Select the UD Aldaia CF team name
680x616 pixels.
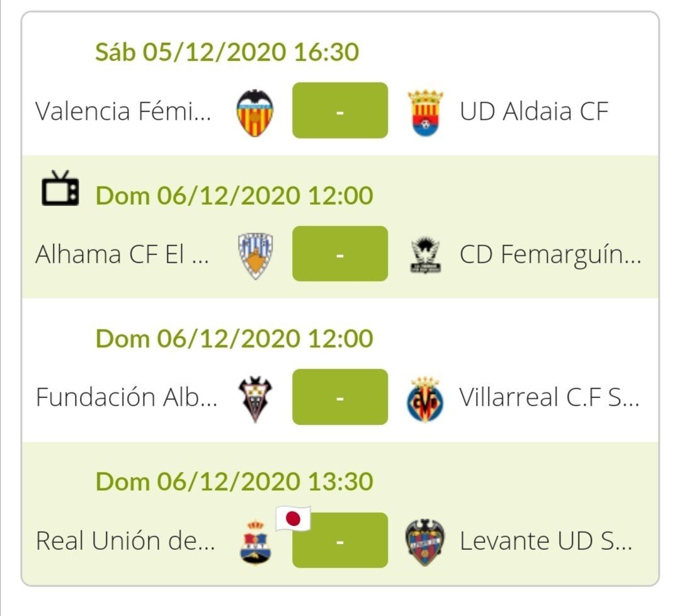point(534,111)
